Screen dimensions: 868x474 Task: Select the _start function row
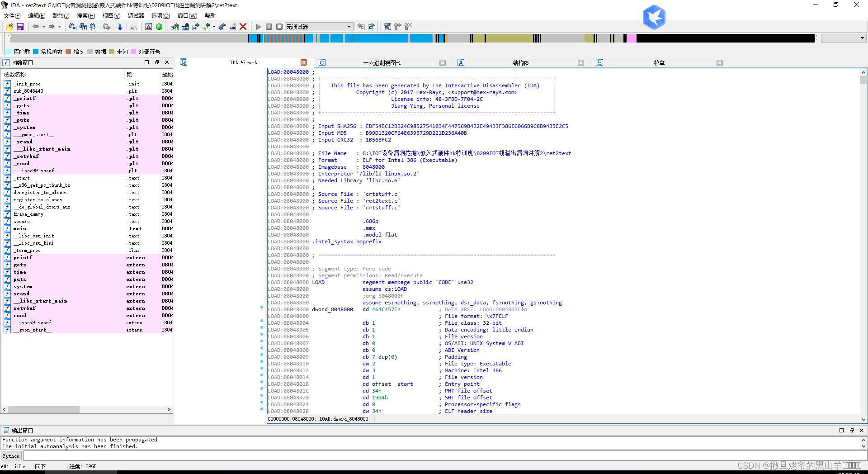[88, 178]
